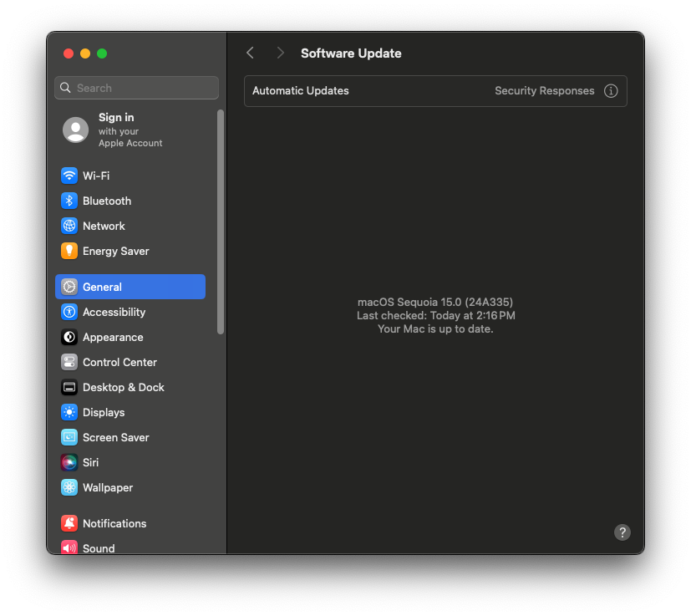Viewport: 691px width, 616px height.
Task: Open the Wi-Fi pane label
Action: pos(96,176)
